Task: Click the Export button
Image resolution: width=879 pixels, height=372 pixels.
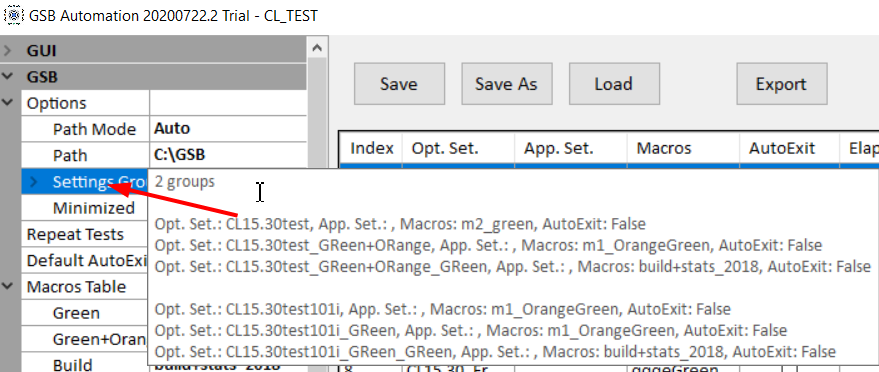Action: 781,84
